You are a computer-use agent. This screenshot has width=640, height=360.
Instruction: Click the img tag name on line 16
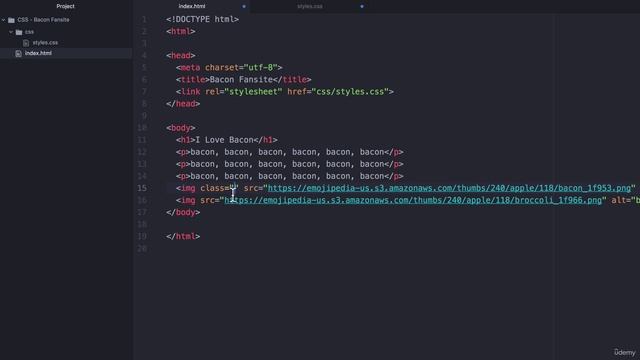188,200
